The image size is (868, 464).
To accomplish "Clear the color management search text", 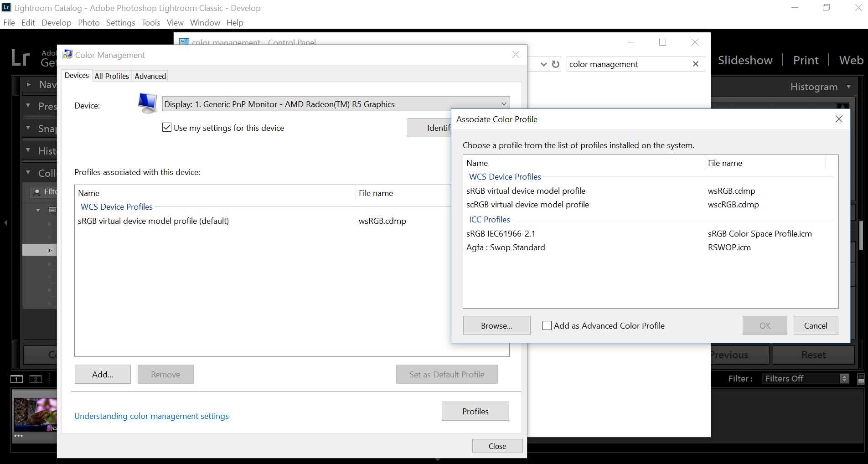I will pyautogui.click(x=696, y=64).
